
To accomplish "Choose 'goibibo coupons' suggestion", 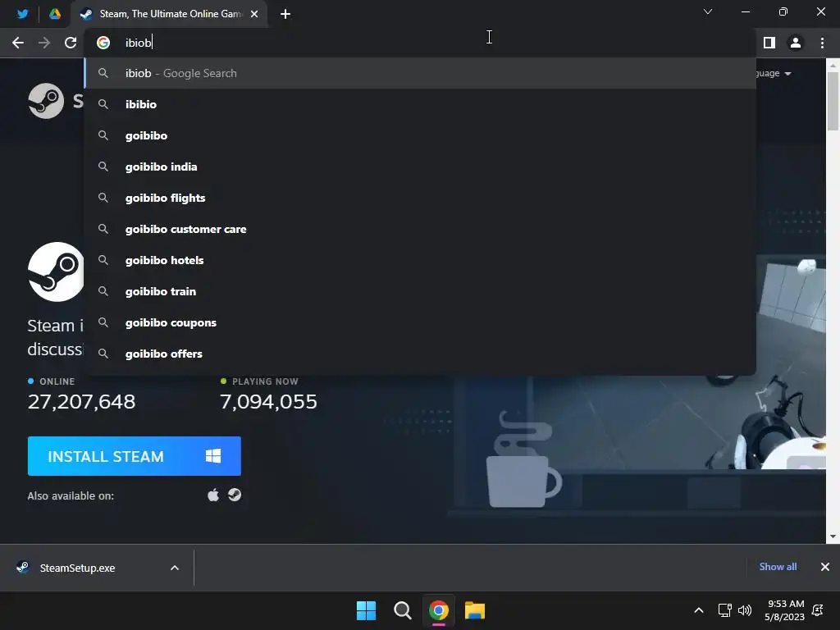I will coord(420,322).
